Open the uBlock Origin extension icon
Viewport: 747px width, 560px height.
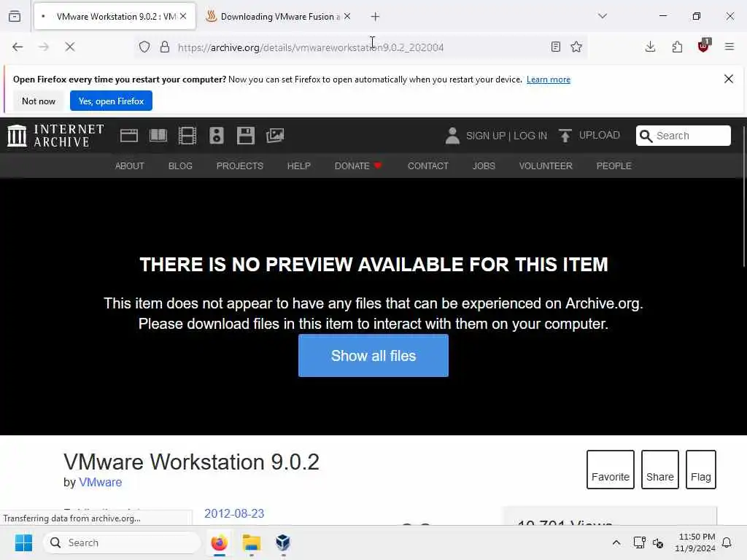(x=704, y=46)
